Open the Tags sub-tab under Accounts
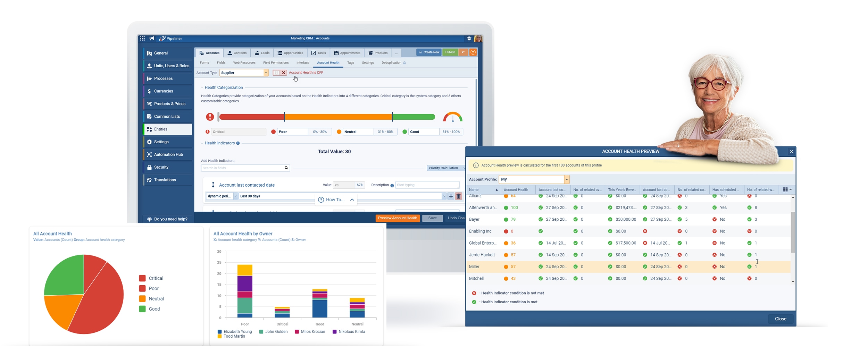 [350, 63]
